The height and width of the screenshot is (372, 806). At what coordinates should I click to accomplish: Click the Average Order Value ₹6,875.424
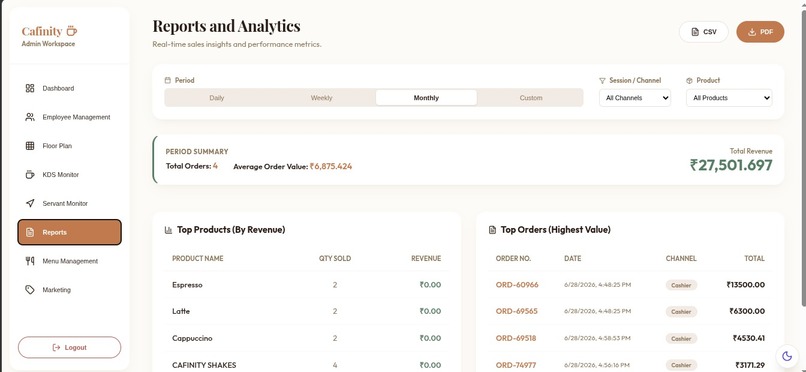point(331,166)
